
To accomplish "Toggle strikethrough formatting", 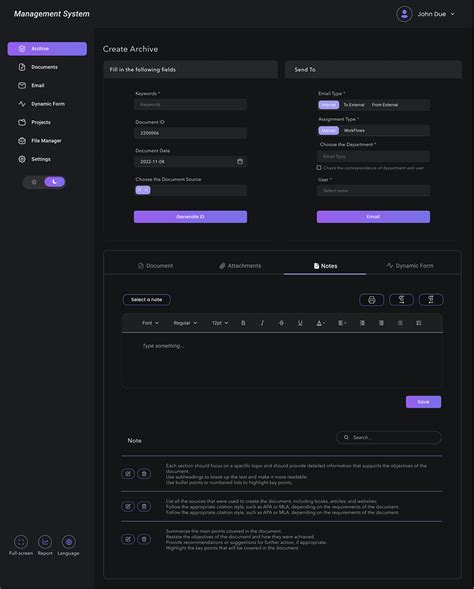I will [281, 323].
